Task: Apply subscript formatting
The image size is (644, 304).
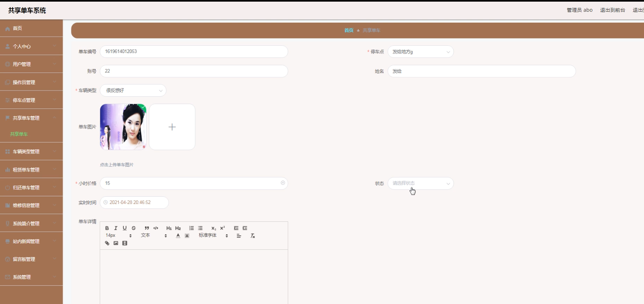Action: pyautogui.click(x=213, y=228)
